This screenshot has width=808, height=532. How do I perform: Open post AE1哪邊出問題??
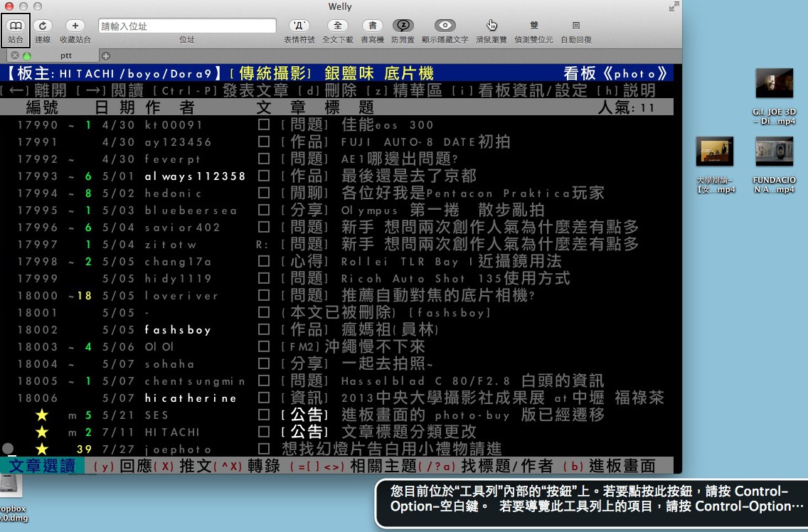coord(399,159)
